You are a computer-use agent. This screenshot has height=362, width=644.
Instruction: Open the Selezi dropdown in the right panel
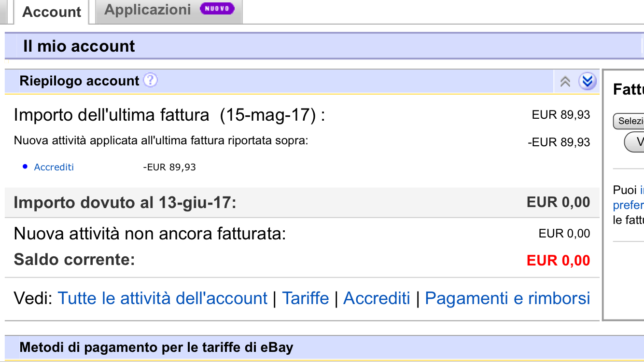pos(630,121)
